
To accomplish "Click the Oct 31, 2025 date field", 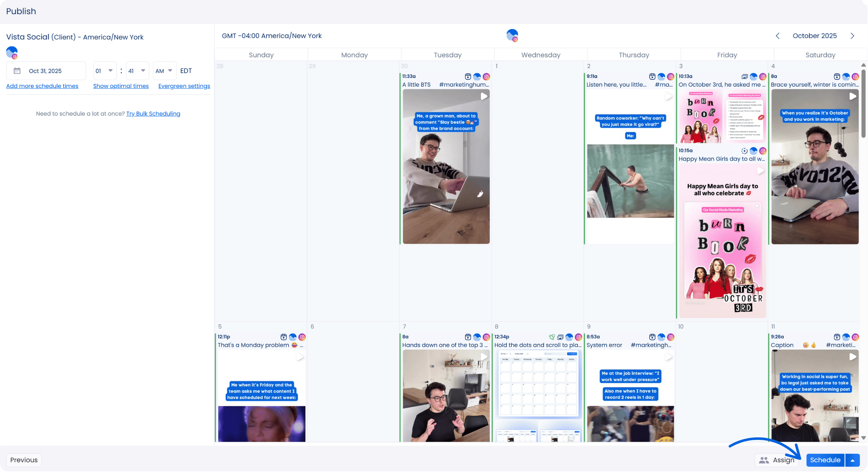I will pyautogui.click(x=46, y=71).
